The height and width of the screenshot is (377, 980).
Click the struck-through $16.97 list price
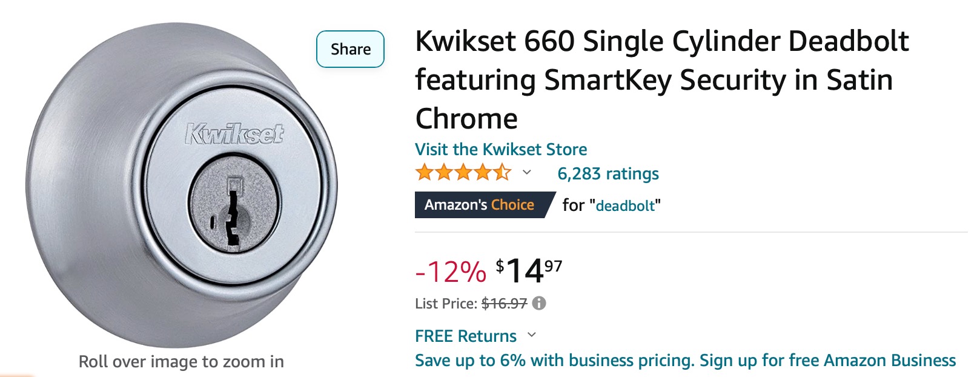tap(505, 303)
